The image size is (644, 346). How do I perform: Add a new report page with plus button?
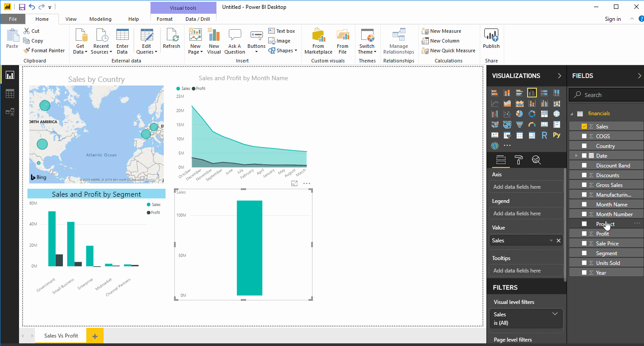click(x=95, y=336)
